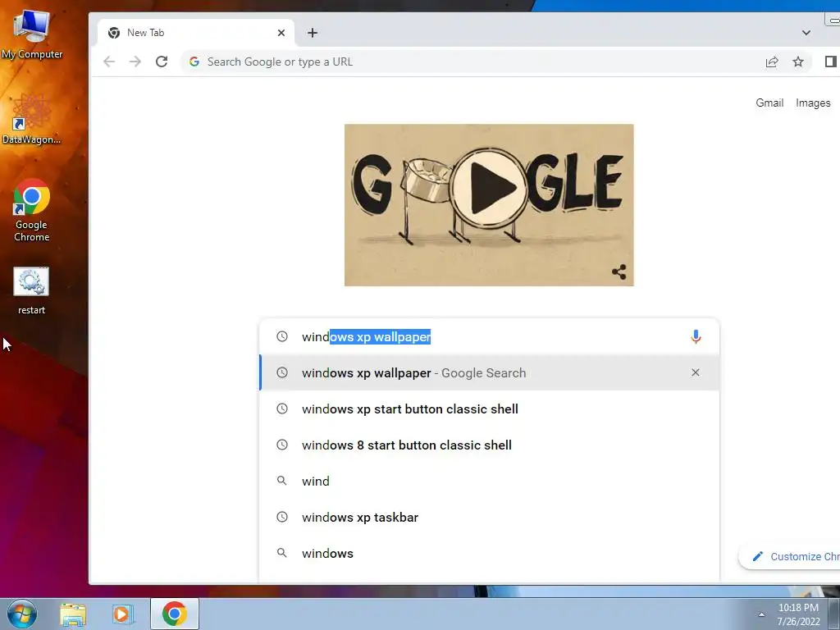Select the windows suggestion
This screenshot has width=840, height=630.
tap(489, 554)
